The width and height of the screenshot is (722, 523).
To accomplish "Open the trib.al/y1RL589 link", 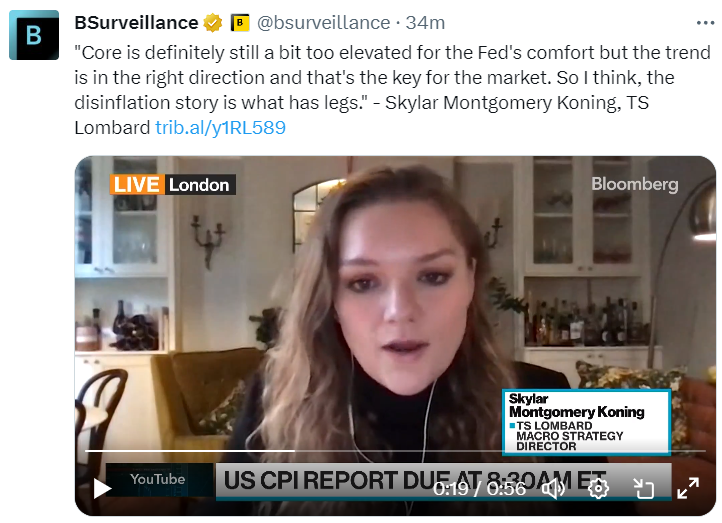I will tap(221, 128).
